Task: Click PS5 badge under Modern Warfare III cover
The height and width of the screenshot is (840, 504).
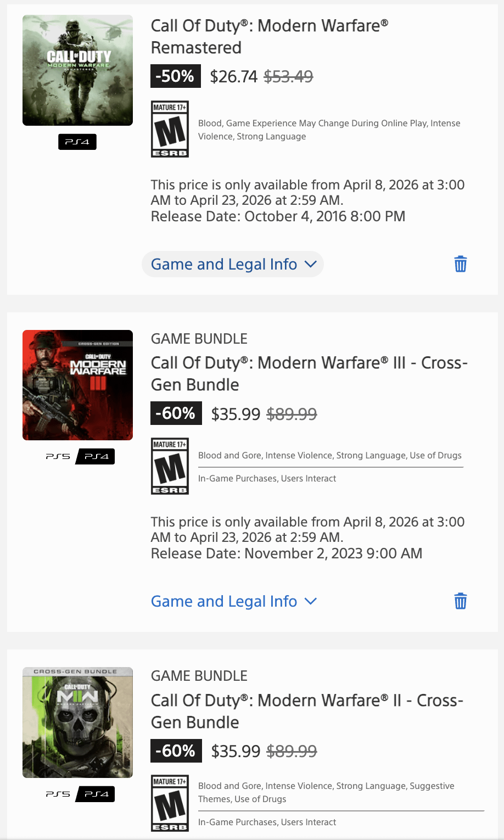Action: (58, 457)
